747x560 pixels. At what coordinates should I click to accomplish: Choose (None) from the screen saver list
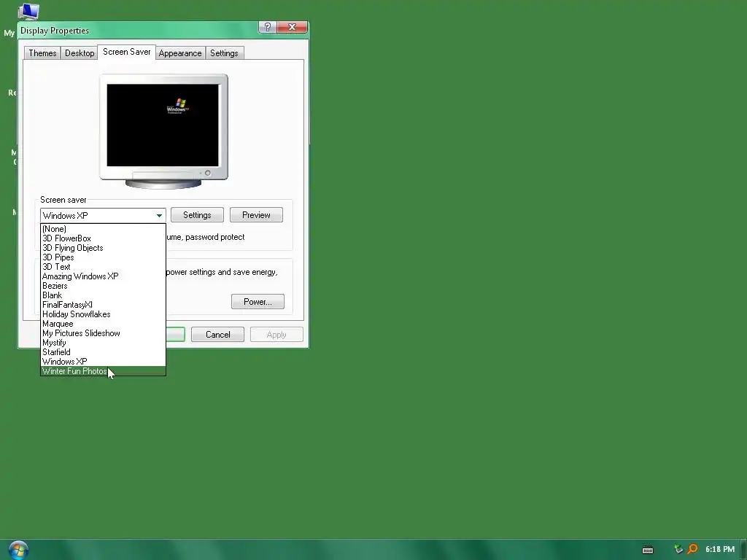tap(103, 229)
